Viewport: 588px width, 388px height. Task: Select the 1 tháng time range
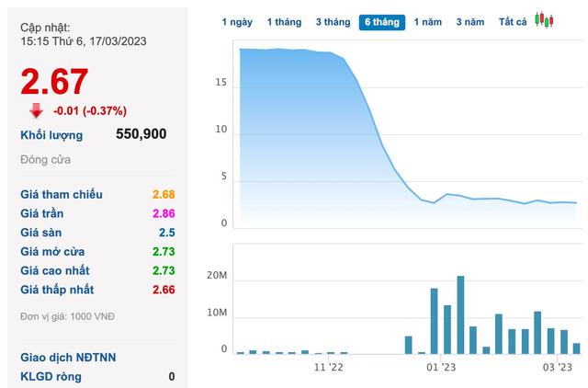point(284,21)
